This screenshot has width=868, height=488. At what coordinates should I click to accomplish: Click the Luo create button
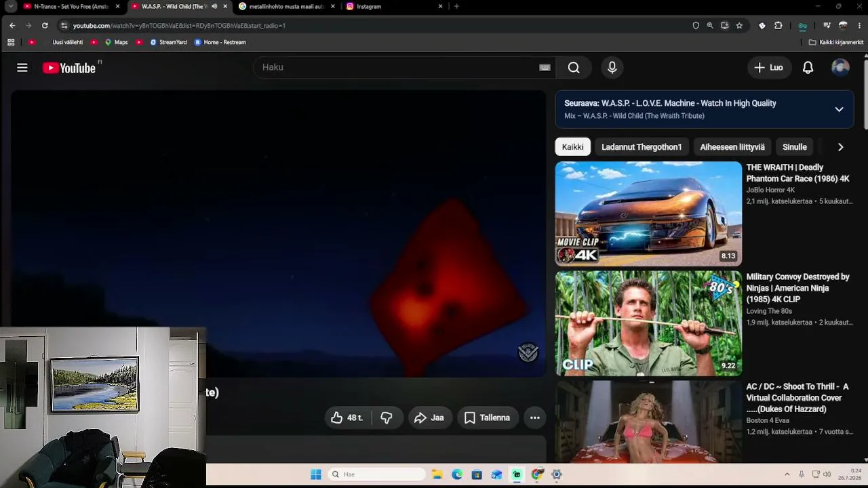click(x=769, y=68)
